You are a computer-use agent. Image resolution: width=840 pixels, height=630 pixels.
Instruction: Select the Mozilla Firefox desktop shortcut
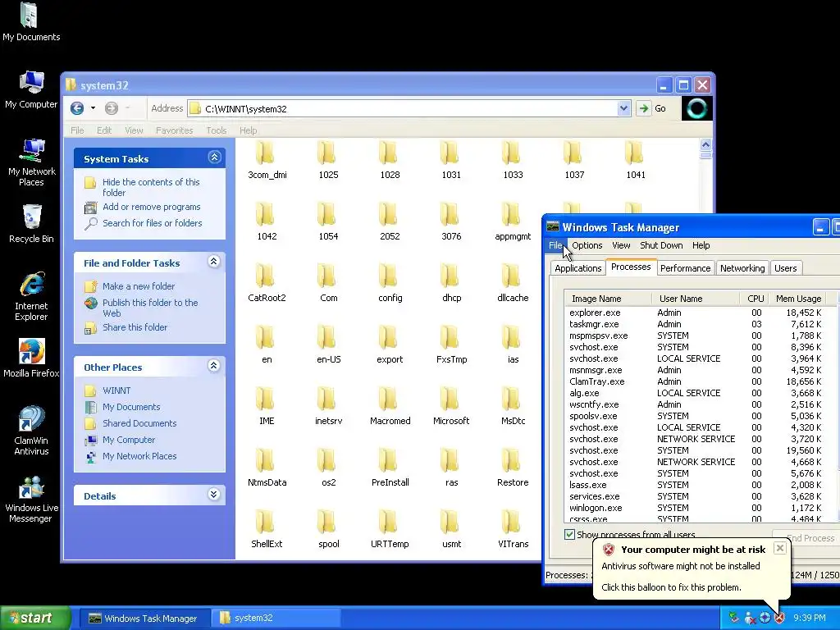[x=31, y=358]
